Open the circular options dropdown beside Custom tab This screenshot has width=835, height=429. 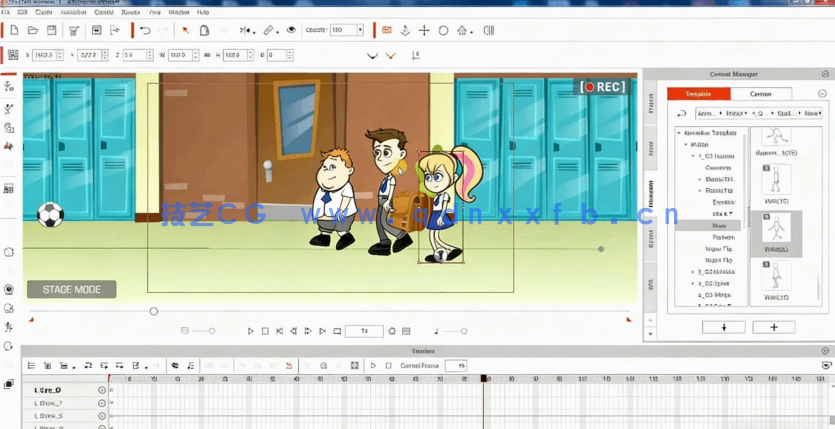821,94
